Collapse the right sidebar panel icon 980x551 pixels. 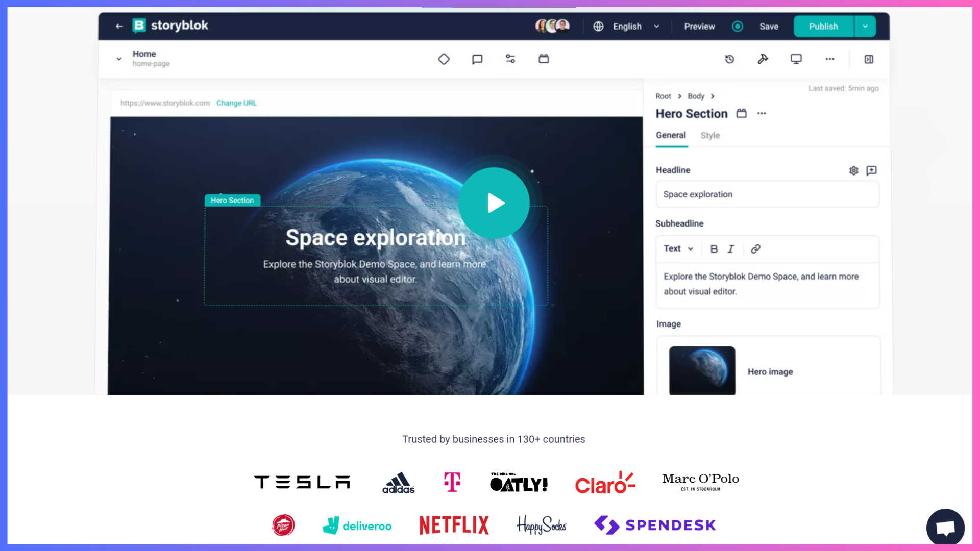coord(869,59)
